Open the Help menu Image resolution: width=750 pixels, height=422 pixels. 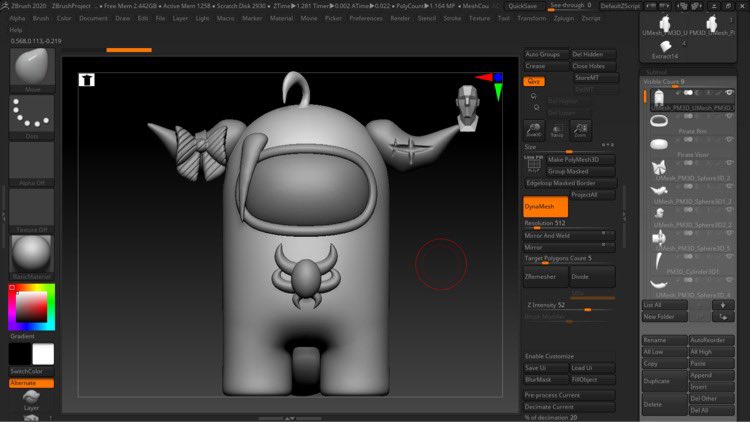(x=16, y=30)
